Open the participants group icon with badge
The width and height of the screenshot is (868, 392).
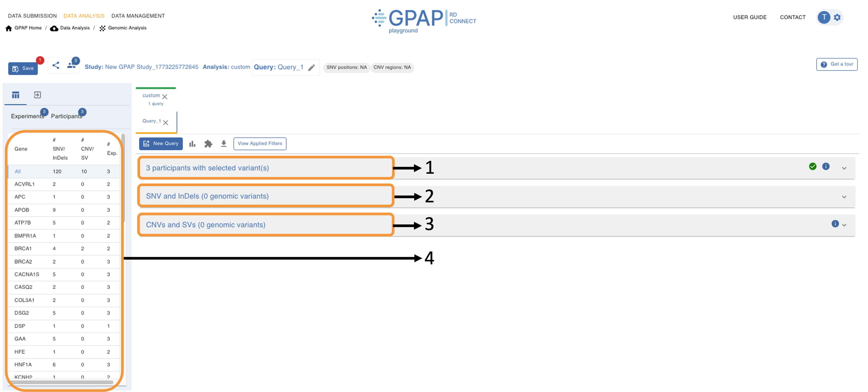[71, 66]
